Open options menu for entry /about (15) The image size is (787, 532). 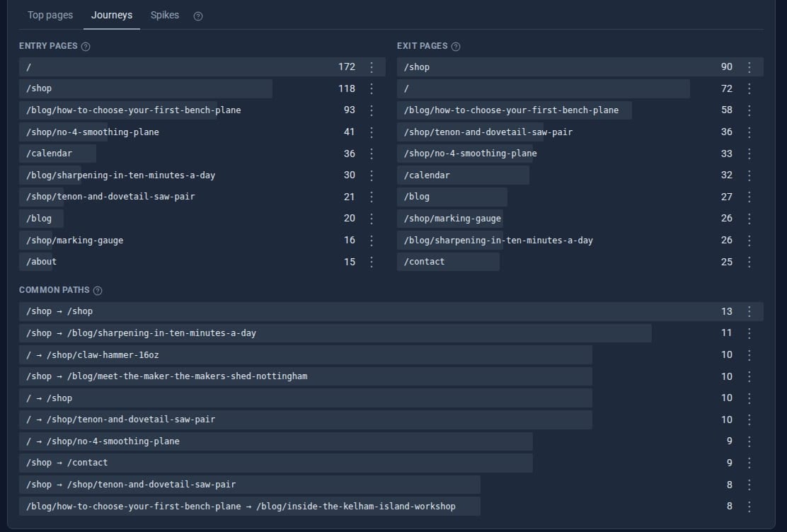click(372, 262)
